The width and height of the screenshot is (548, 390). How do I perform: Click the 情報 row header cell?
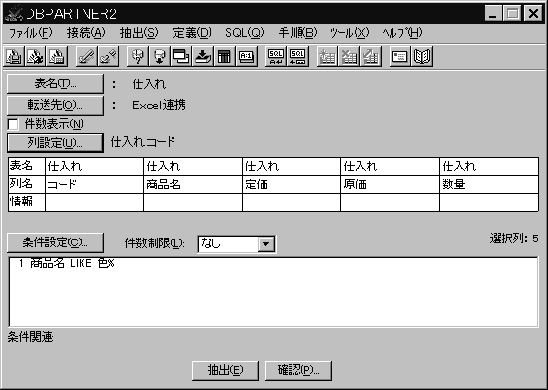27,202
